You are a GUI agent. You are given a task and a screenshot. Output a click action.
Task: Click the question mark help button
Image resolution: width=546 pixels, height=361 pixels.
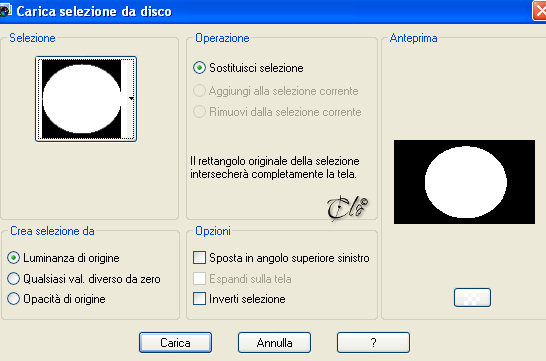pos(373,343)
